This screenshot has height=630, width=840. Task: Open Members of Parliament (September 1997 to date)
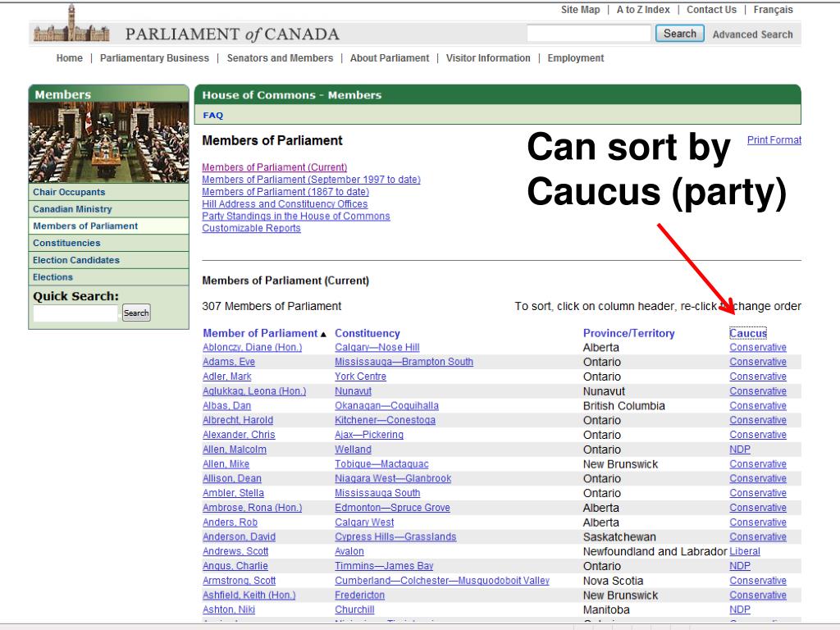311,180
